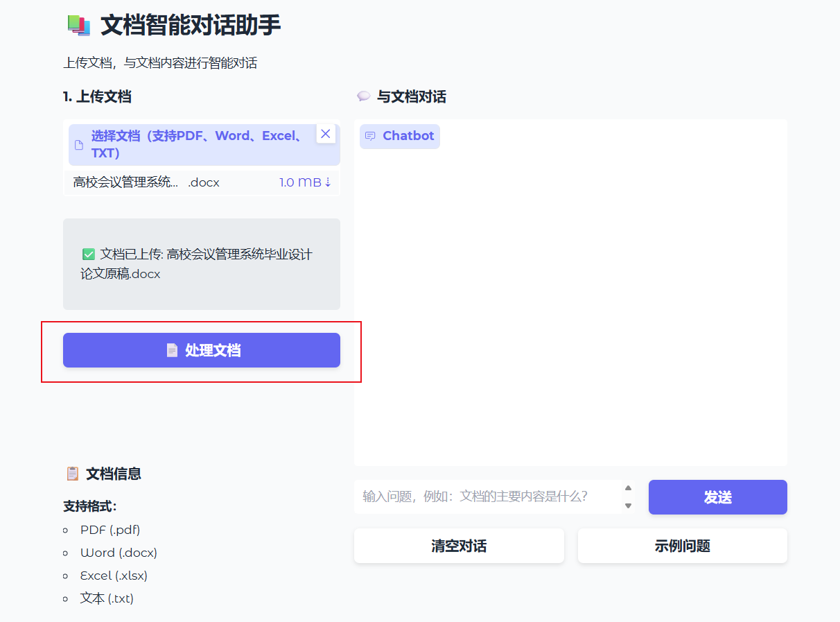Image resolution: width=840 pixels, height=622 pixels.
Task: Click the speech bubble icon next to 与文档对话
Action: (x=362, y=96)
